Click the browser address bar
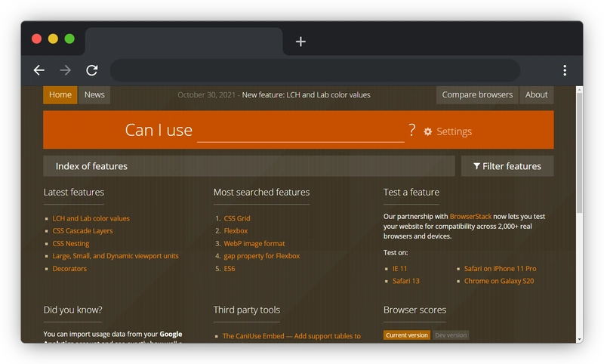 click(x=315, y=70)
